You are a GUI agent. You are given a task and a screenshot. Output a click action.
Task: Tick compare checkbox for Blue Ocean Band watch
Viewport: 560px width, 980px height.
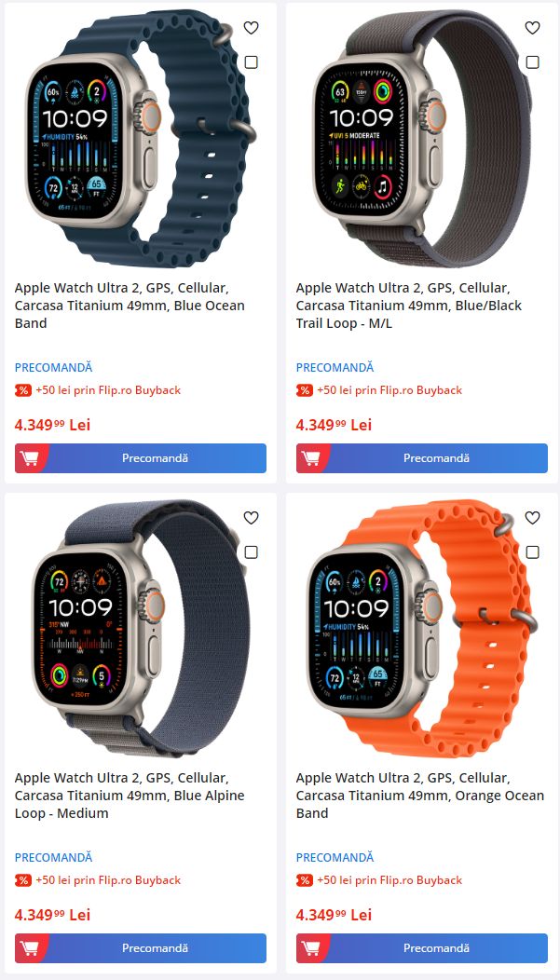coord(251,62)
